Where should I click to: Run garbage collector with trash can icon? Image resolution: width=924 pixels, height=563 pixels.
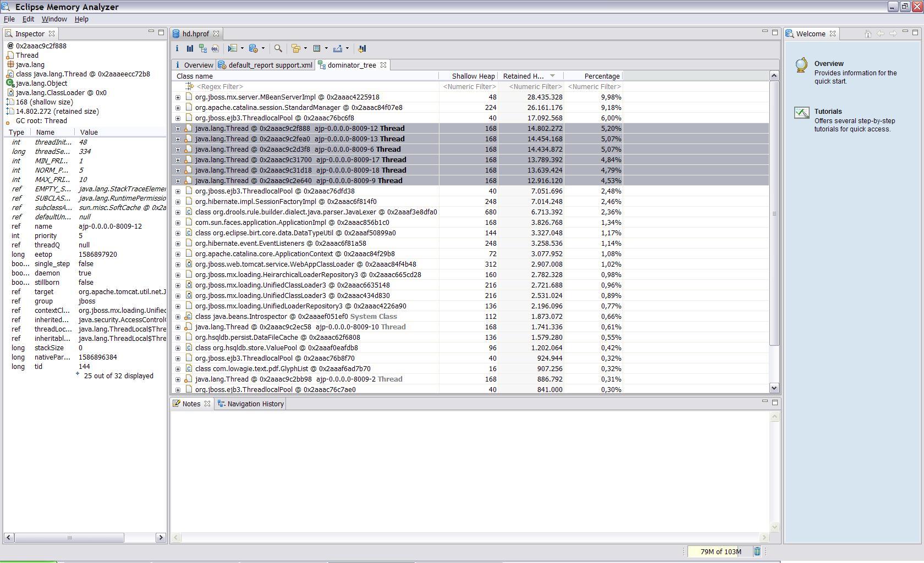click(x=757, y=551)
